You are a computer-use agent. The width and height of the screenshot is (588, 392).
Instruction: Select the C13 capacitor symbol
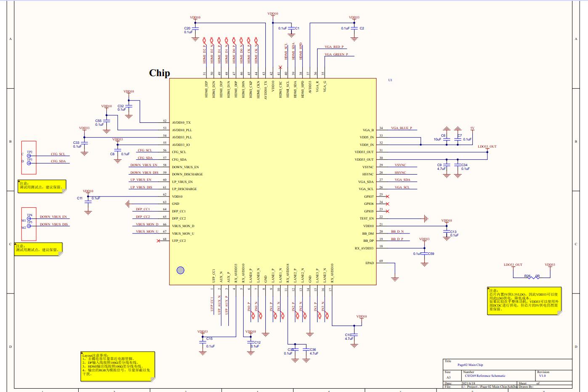446,231
